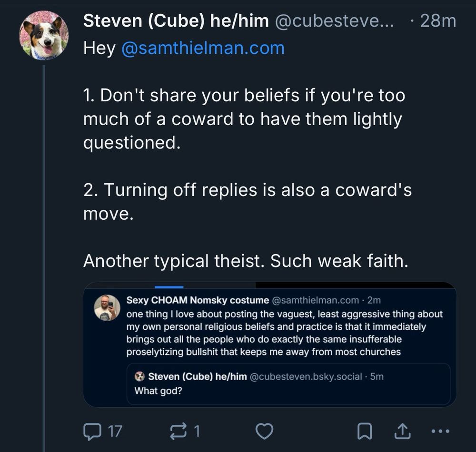The image size is (476, 452).
Task: Click the 17 reply count
Action: click(x=115, y=431)
